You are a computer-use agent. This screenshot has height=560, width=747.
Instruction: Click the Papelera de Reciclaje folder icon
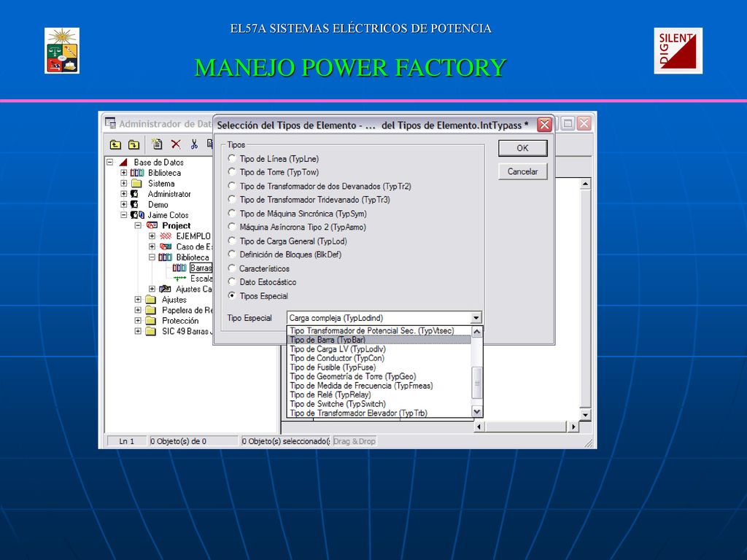pos(150,310)
